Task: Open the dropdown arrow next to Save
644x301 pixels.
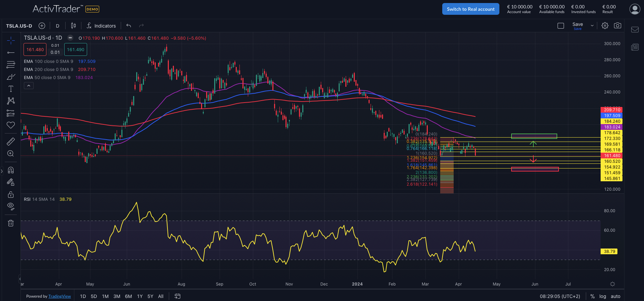Action: (x=592, y=26)
